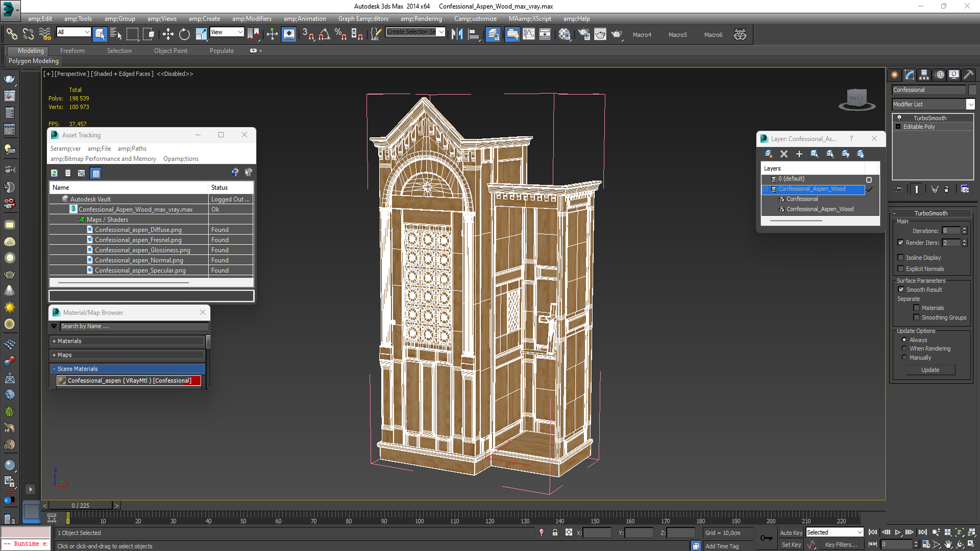
Task: Choose the Rectangular Selection Region tool
Action: tap(132, 34)
